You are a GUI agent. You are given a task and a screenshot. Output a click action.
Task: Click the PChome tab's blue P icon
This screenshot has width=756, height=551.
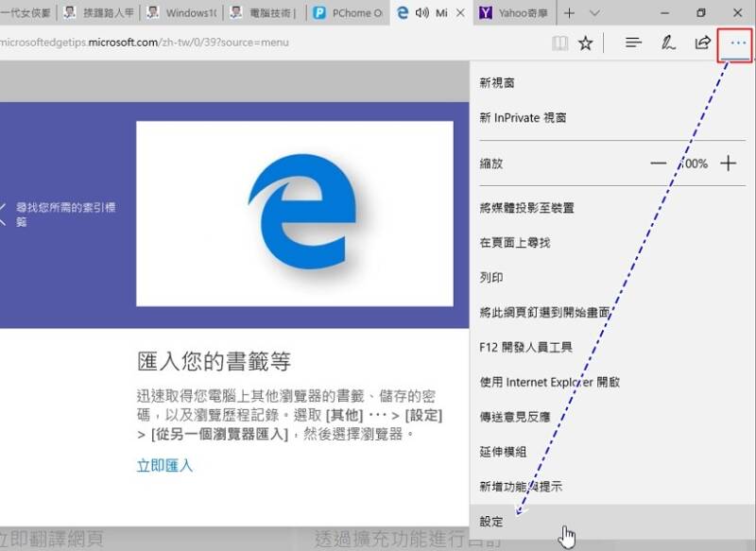[x=319, y=13]
